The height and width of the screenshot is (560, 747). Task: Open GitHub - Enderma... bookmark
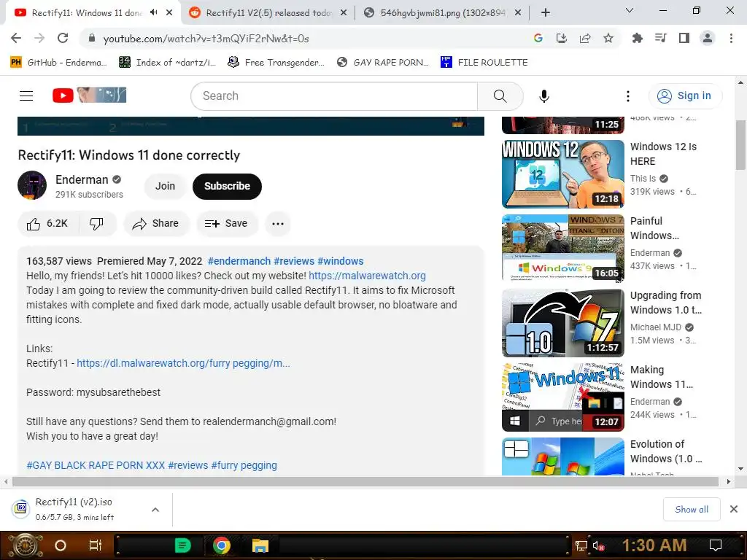(58, 63)
